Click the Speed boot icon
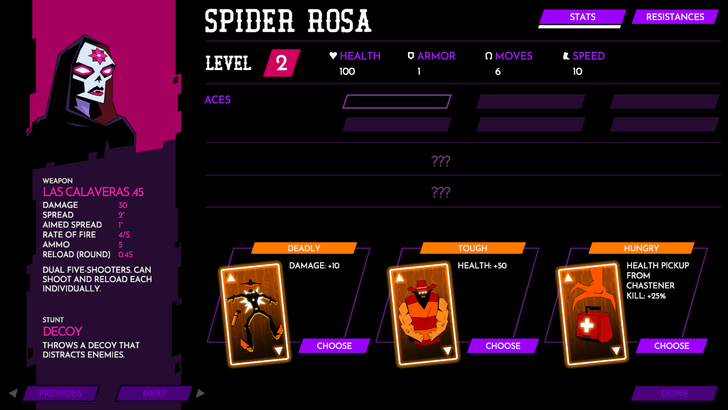Viewport: 728px width, 410px height. [x=566, y=56]
